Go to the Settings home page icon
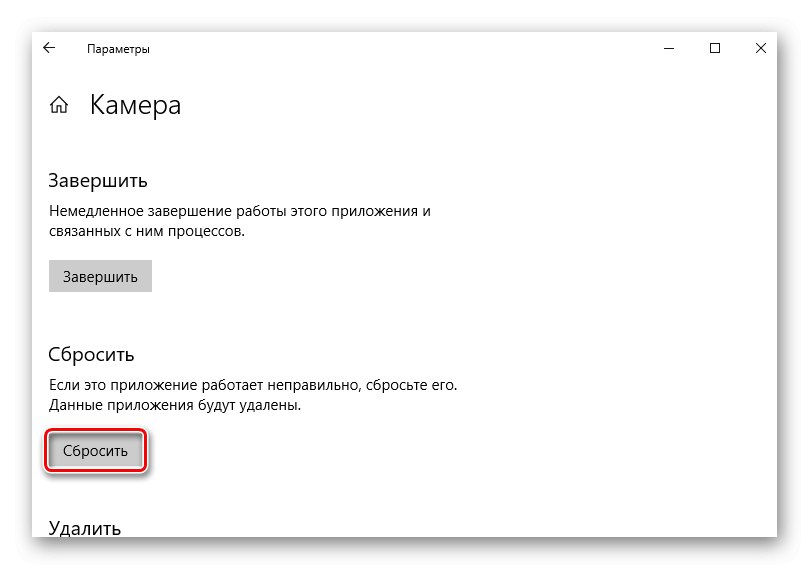Viewport: 809px width, 569px height. click(60, 105)
